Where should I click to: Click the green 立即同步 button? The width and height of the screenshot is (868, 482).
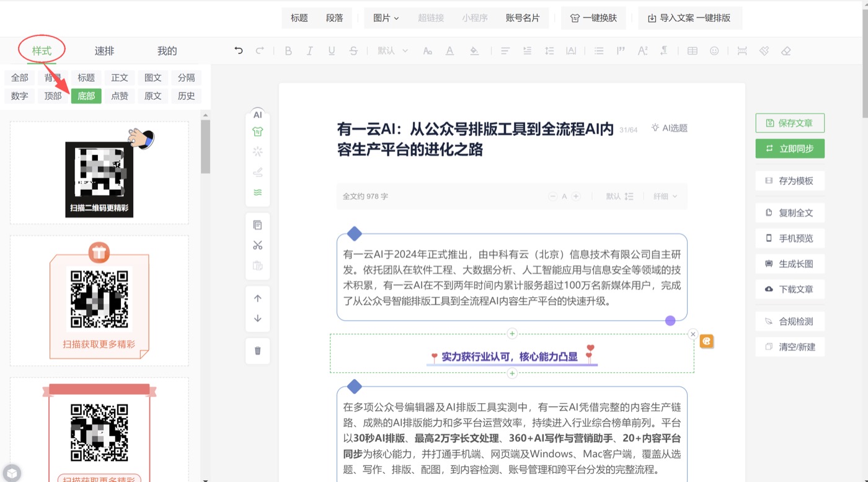(x=790, y=148)
